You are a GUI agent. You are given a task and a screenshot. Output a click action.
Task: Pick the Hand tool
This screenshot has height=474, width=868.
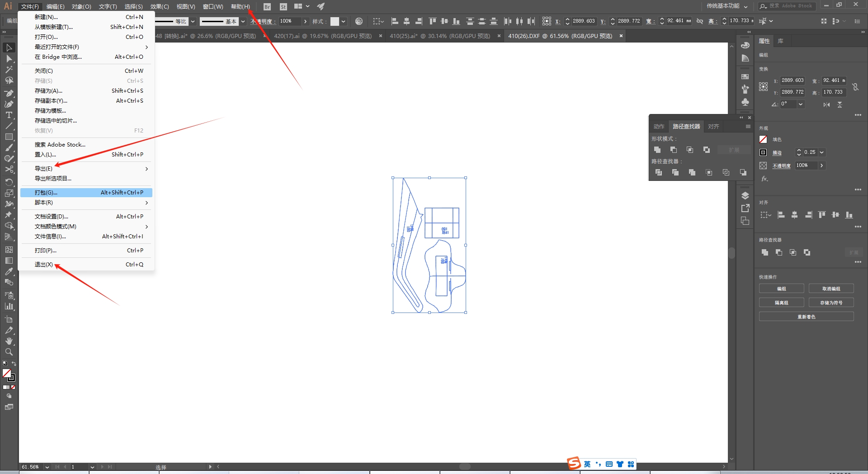click(x=9, y=341)
